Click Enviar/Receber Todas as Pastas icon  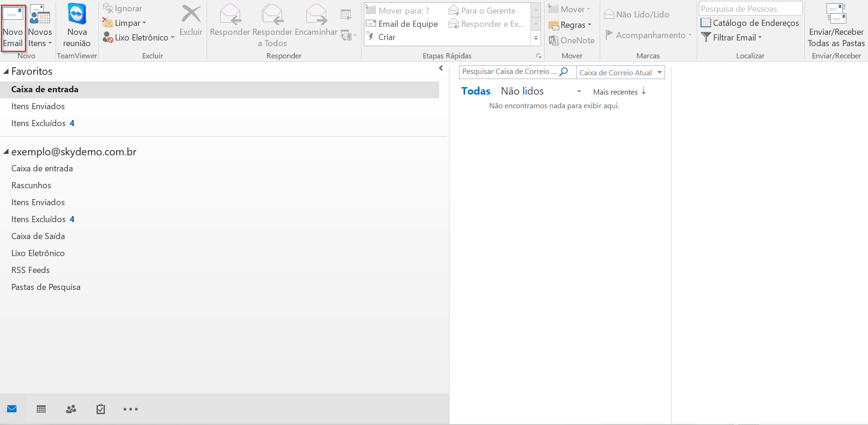(836, 27)
